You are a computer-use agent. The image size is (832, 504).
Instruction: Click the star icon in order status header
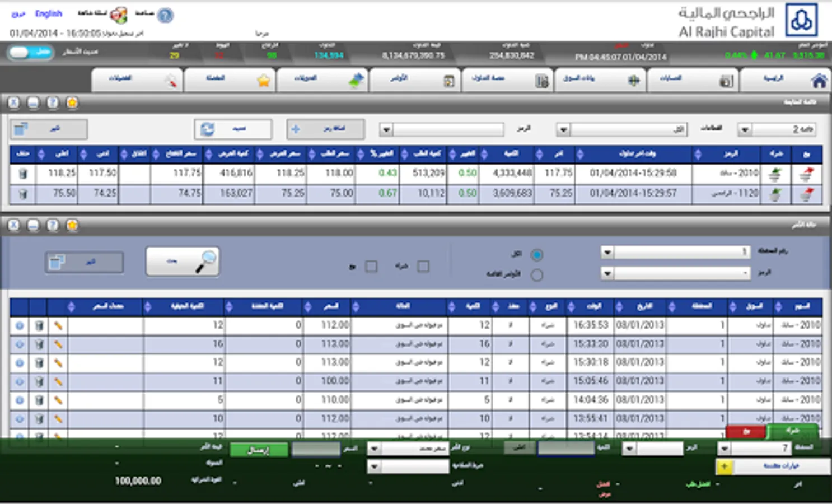pos(72,225)
